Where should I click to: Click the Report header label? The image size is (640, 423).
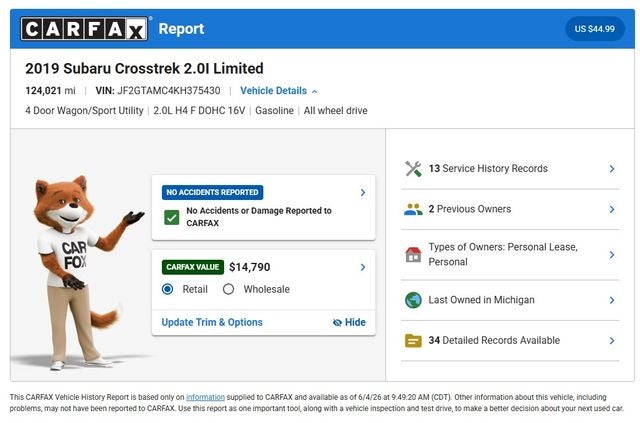pos(181,29)
